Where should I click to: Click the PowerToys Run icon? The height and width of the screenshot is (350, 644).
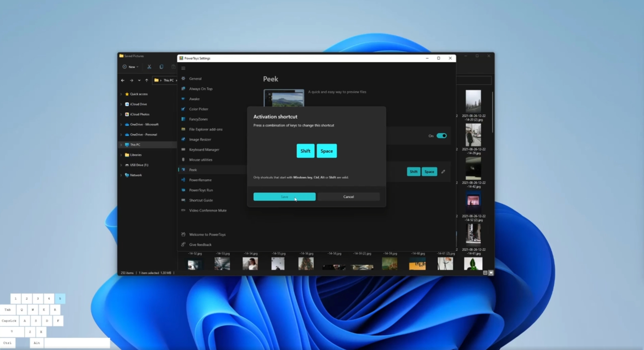tap(183, 190)
